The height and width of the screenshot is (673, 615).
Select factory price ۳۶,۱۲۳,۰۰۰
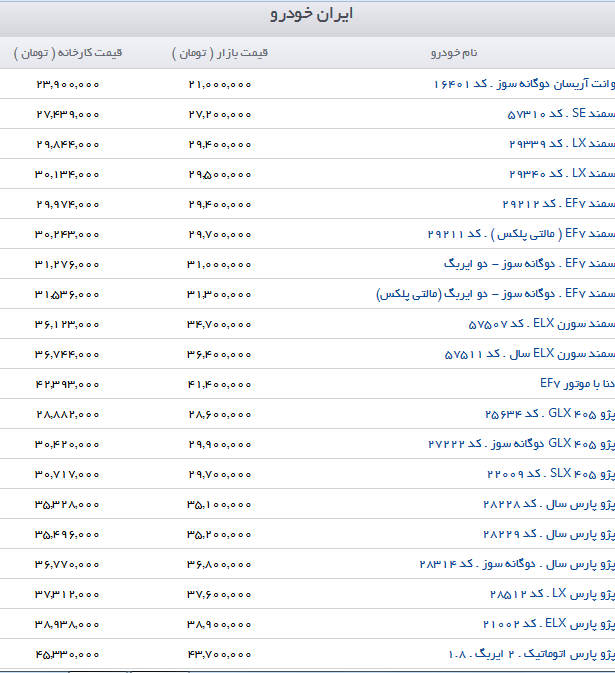click(67, 325)
